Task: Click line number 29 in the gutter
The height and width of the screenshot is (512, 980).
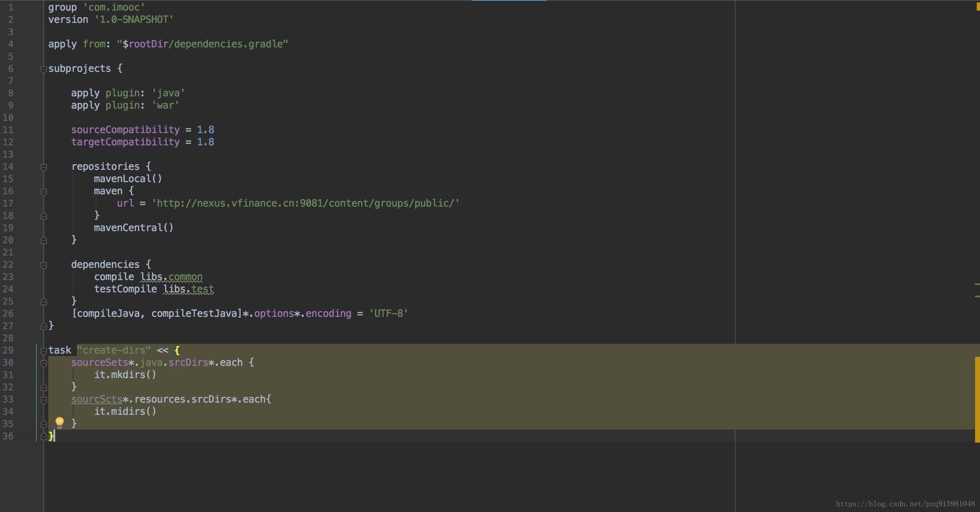Action: (8, 350)
